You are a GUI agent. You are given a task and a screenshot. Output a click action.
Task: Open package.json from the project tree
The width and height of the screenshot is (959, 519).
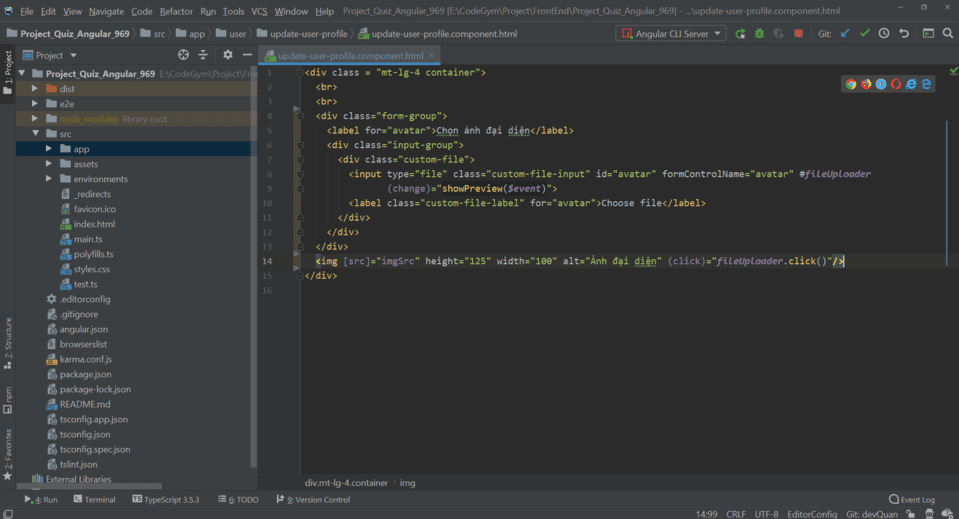coord(86,374)
